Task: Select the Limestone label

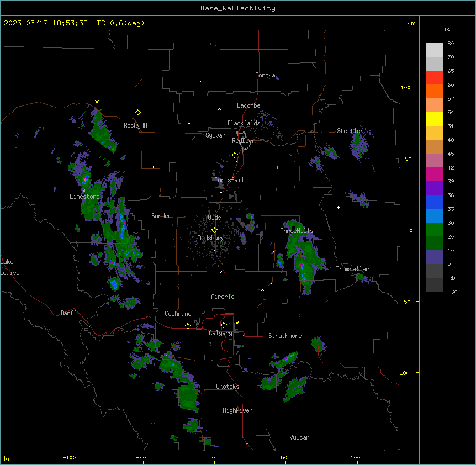Action: pos(84,197)
